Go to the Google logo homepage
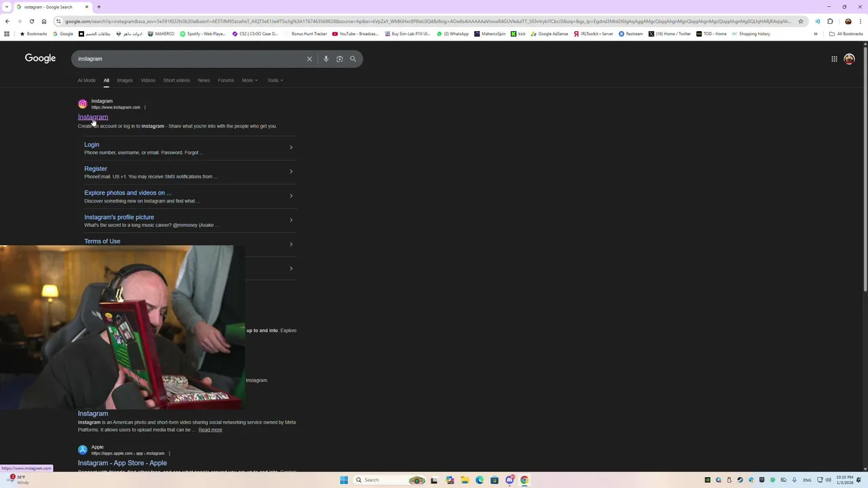This screenshot has height=488, width=868. [x=40, y=58]
